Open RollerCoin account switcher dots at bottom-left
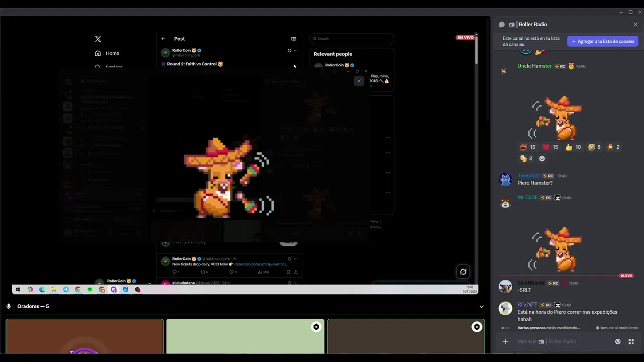 [x=149, y=283]
